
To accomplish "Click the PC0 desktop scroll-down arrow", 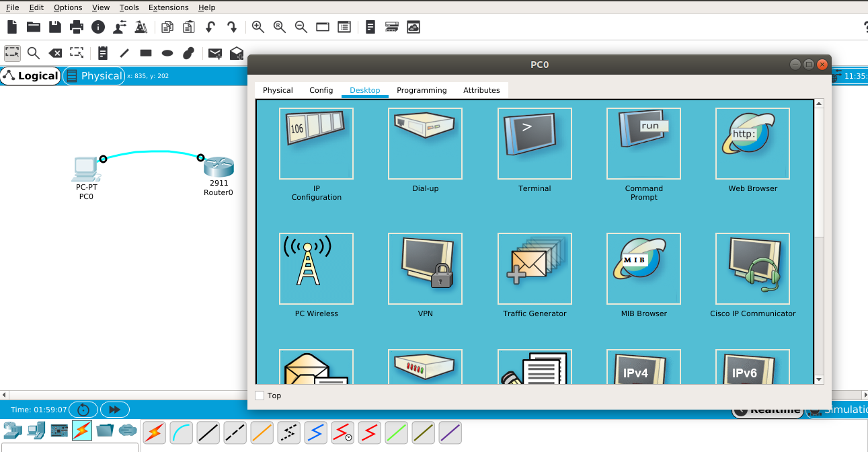I will coord(819,379).
